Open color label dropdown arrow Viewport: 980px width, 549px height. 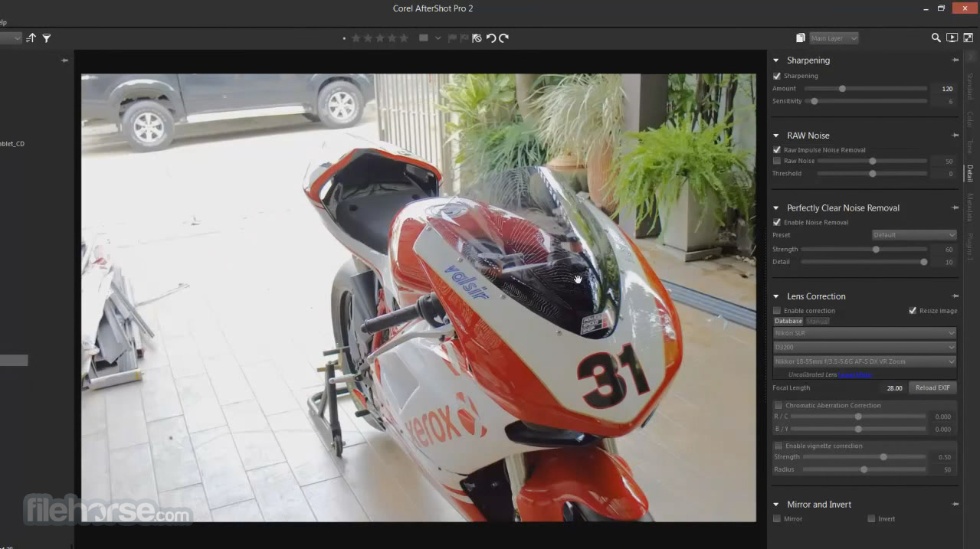coord(438,38)
